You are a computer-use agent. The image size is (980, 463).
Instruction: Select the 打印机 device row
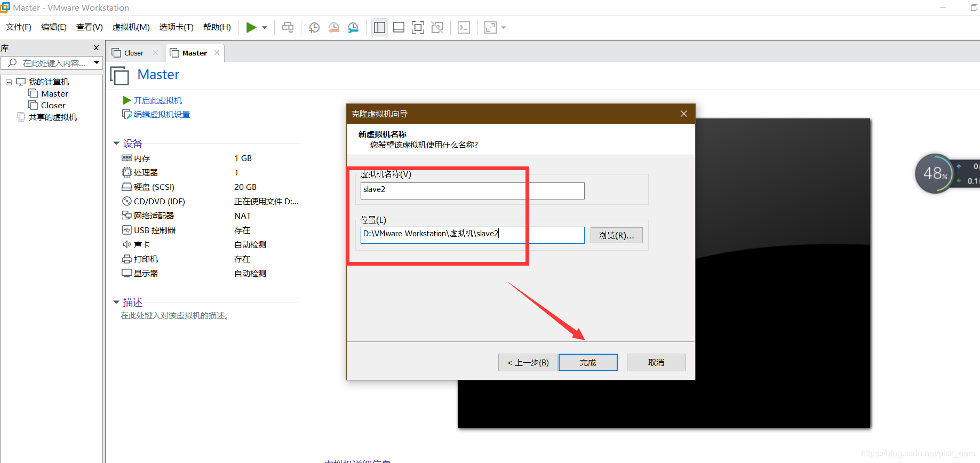coord(210,259)
